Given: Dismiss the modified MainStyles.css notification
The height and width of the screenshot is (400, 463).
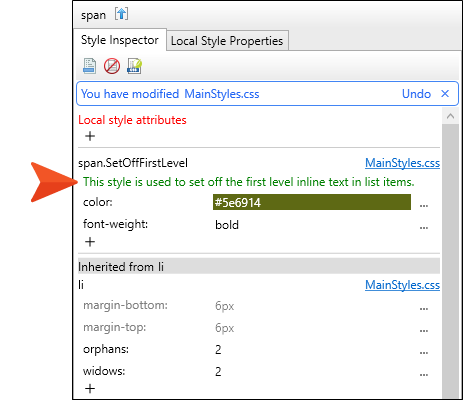Looking at the screenshot, I should (x=445, y=94).
